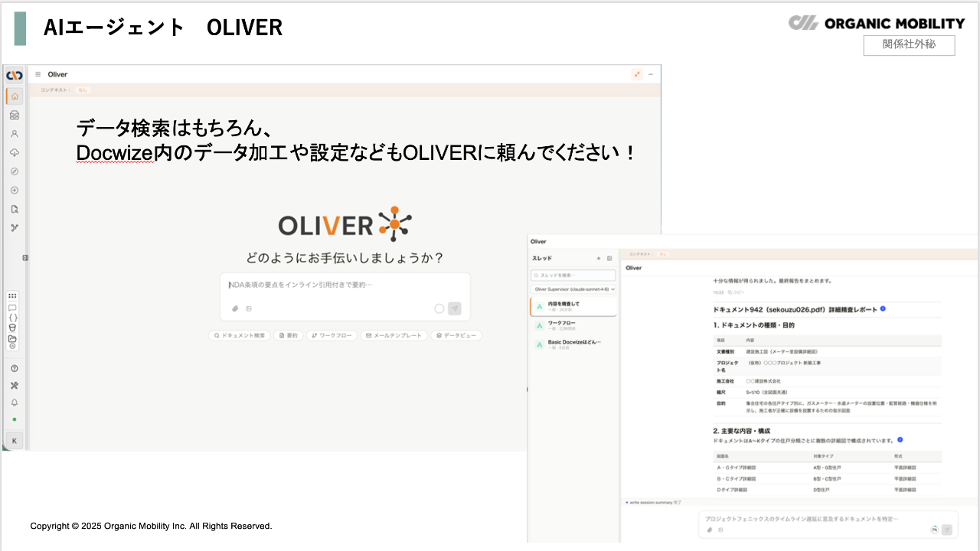Open the user profile icon in the sidebar
The image size is (980, 551).
(x=14, y=133)
